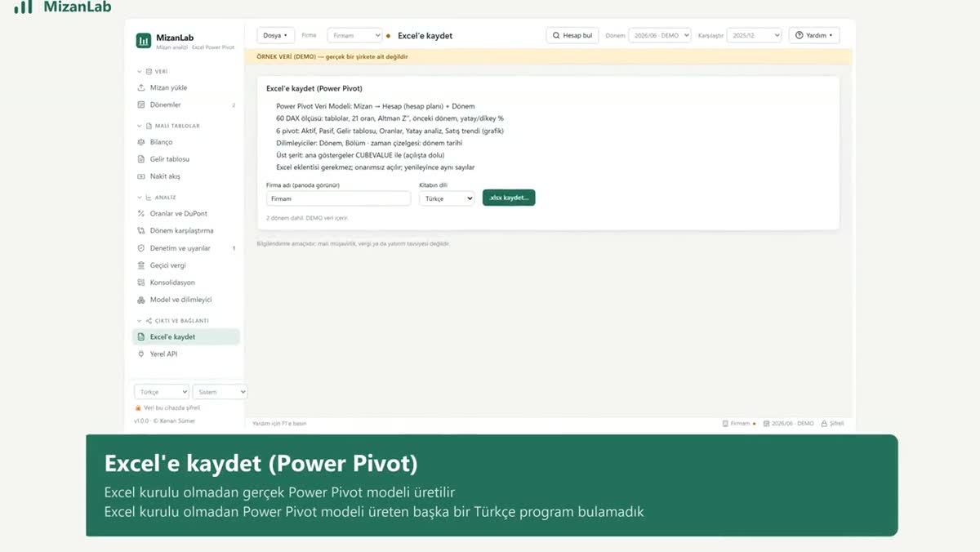Click in the Firma adı input field
980x552 pixels.
339,198
